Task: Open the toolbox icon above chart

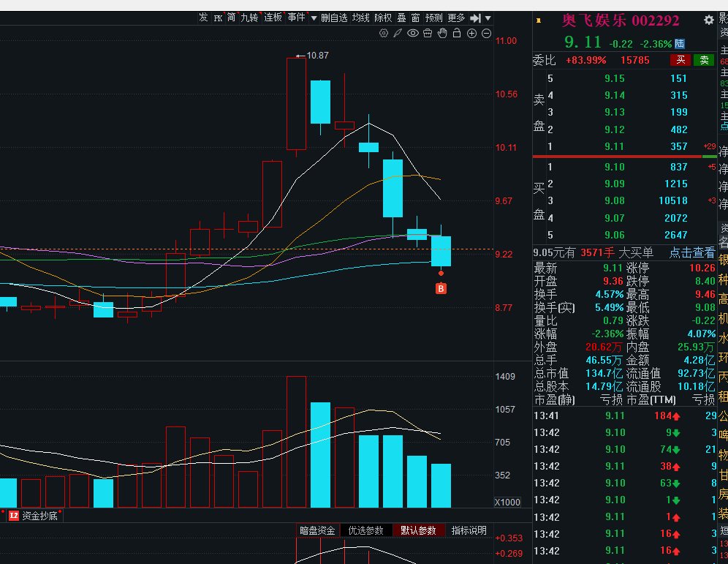Action: 428,33
